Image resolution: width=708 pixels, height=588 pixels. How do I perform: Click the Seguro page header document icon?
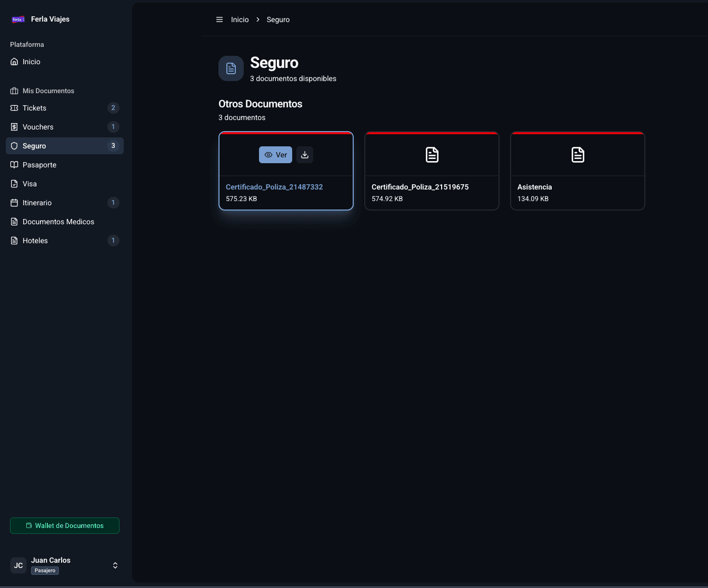231,68
